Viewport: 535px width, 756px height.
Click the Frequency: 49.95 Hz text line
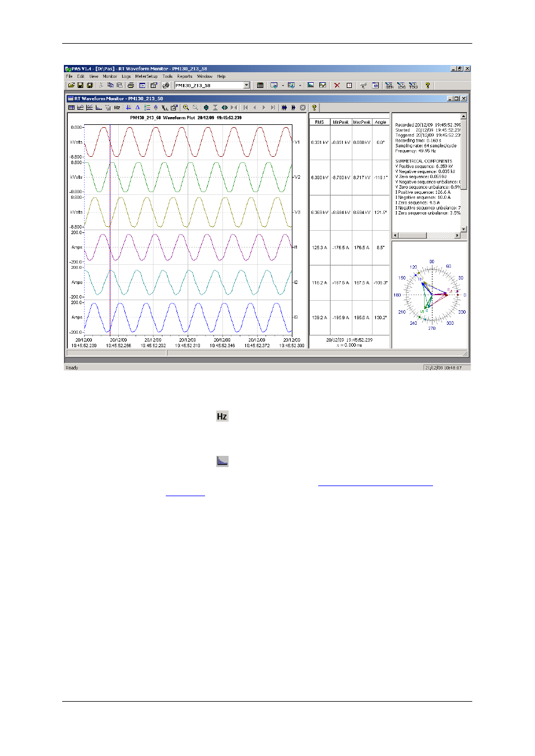[416, 151]
